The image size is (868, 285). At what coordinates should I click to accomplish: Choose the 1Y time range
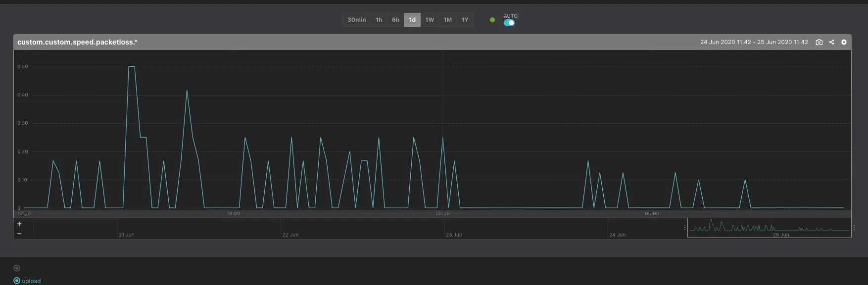point(465,20)
